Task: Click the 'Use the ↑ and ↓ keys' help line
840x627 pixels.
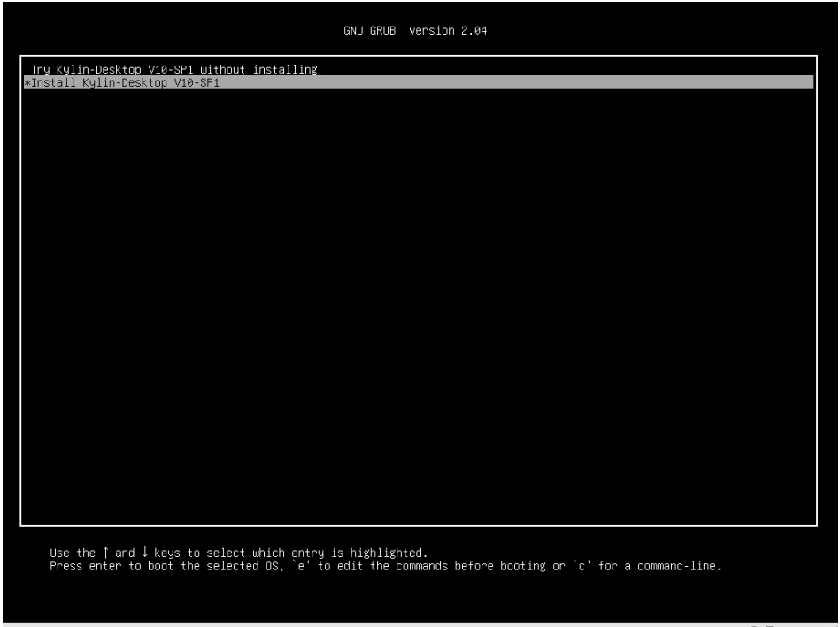Action: coord(238,553)
